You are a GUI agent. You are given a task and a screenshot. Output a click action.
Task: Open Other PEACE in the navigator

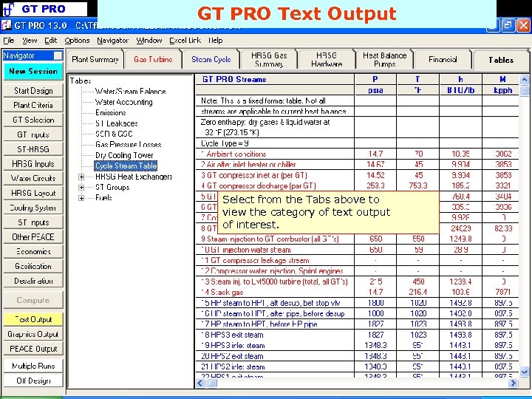pyautogui.click(x=33, y=237)
